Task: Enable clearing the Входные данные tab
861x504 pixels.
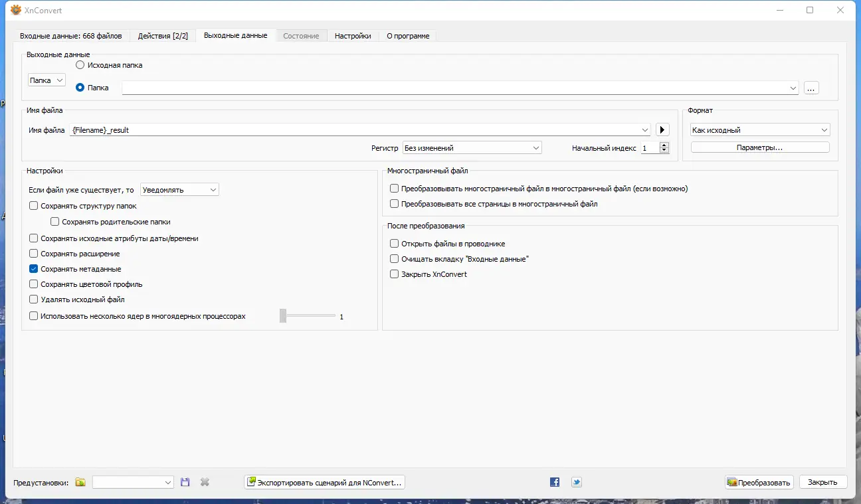Action: (x=395, y=259)
